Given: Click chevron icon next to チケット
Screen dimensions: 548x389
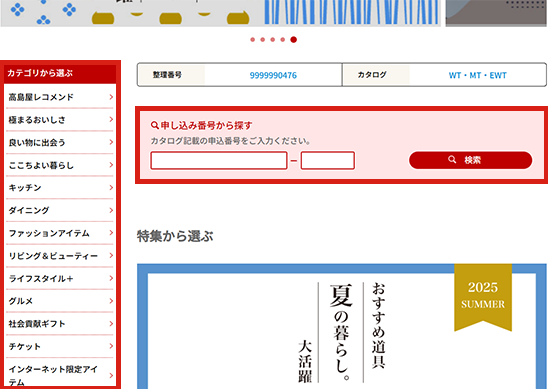Looking at the screenshot, I should click(111, 346).
